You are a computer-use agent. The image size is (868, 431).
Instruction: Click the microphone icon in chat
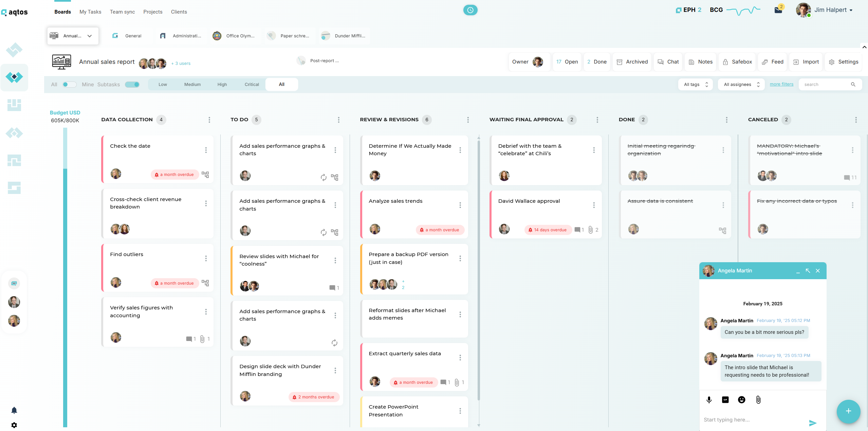[709, 400]
